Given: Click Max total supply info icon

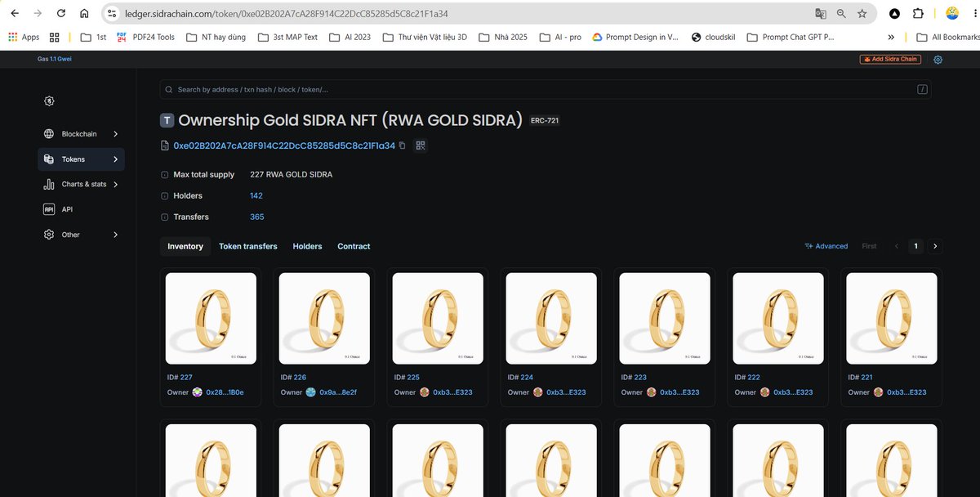Looking at the screenshot, I should point(164,175).
